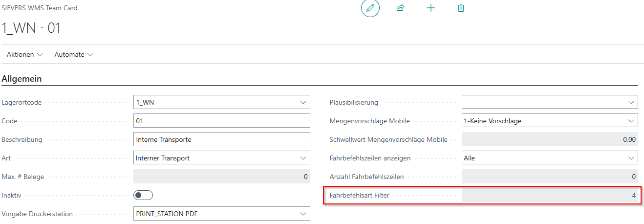This screenshot has width=644, height=224.
Task: Click the pencil edit icon
Action: (x=370, y=8)
